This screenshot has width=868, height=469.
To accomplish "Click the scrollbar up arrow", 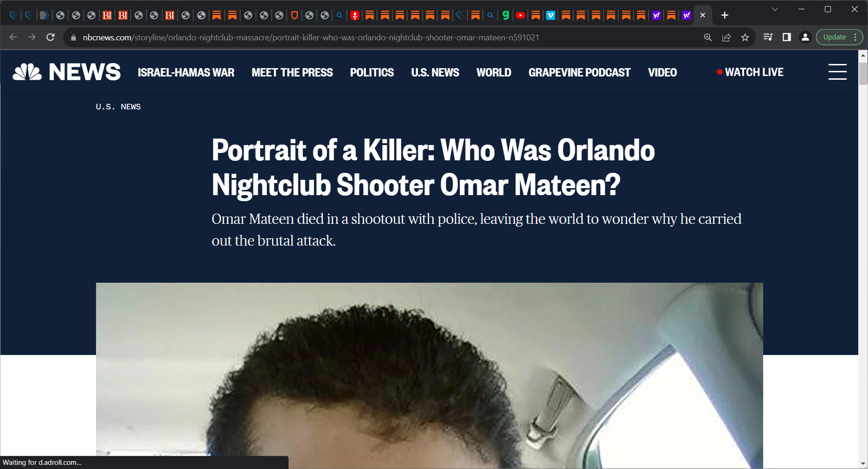I will 863,55.
